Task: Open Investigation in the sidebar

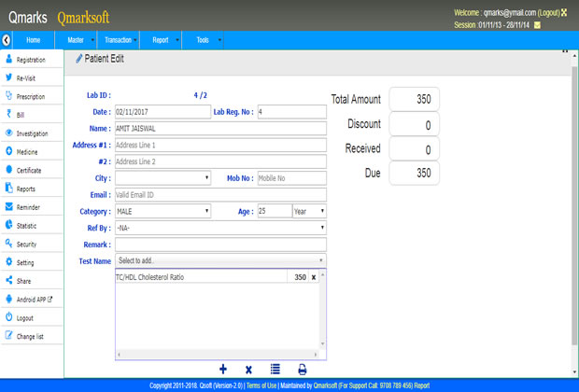Action: point(31,133)
